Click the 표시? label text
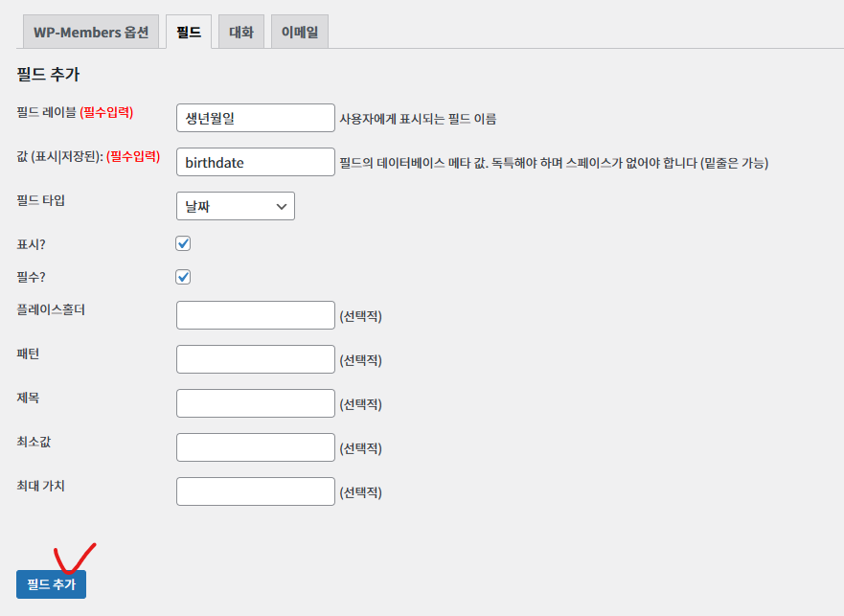The width and height of the screenshot is (844, 616). pyautogui.click(x=31, y=244)
